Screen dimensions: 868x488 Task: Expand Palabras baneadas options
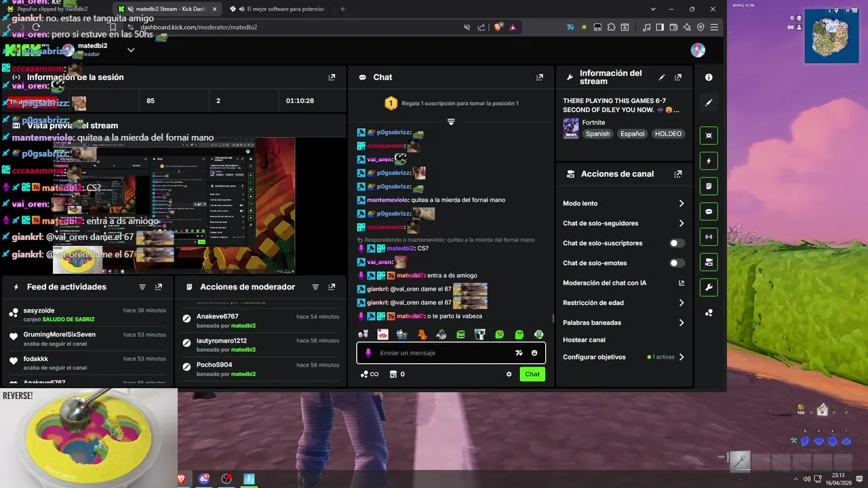682,323
